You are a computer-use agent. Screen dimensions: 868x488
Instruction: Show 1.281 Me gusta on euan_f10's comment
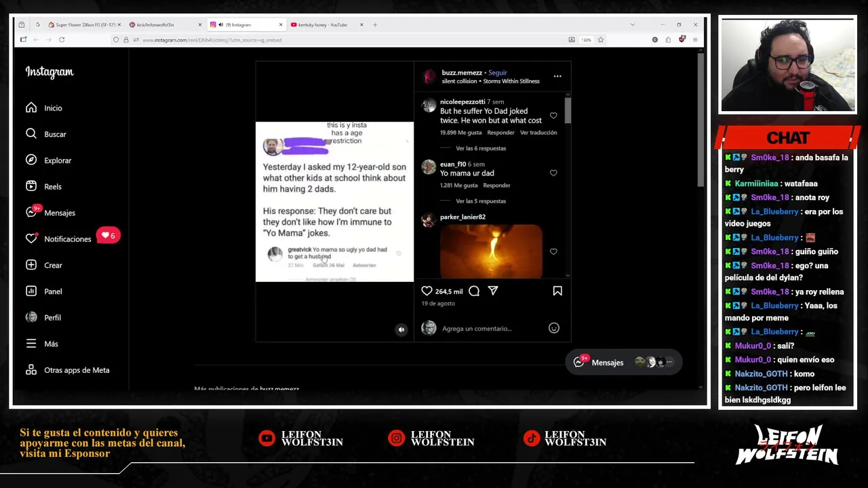point(458,186)
